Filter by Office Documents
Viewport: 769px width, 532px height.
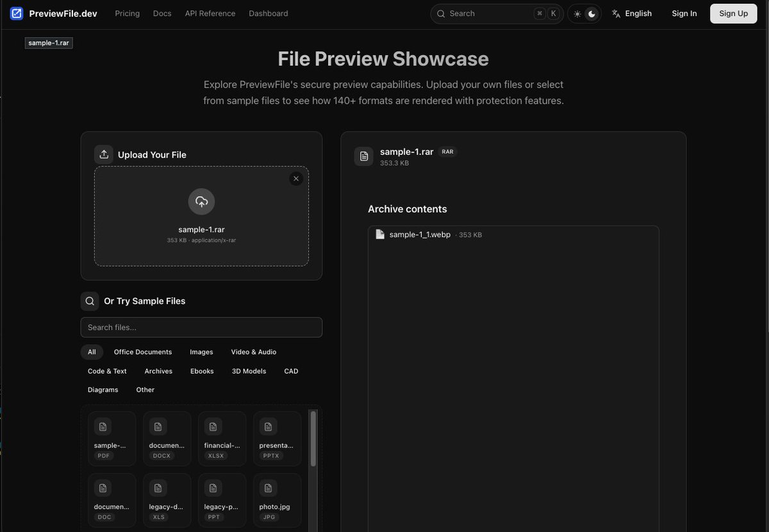pyautogui.click(x=143, y=352)
